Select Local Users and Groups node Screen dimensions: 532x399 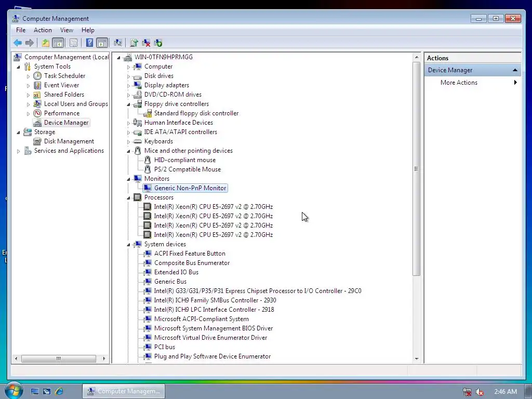click(x=76, y=104)
